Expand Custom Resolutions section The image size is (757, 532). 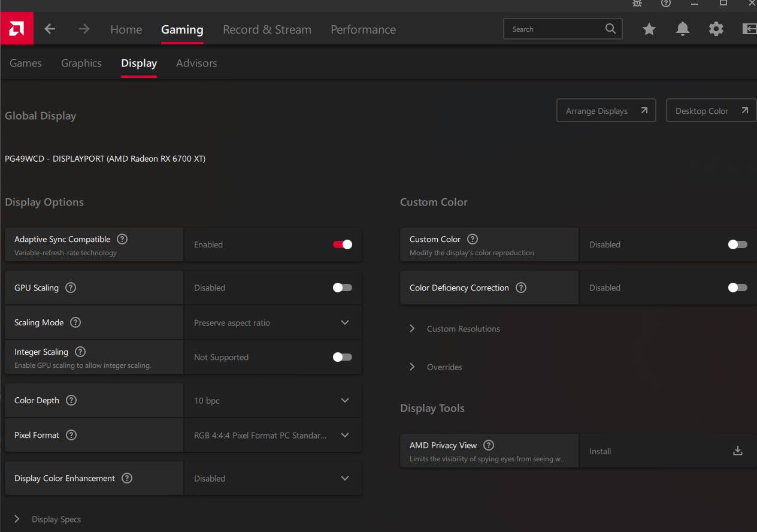pyautogui.click(x=455, y=328)
